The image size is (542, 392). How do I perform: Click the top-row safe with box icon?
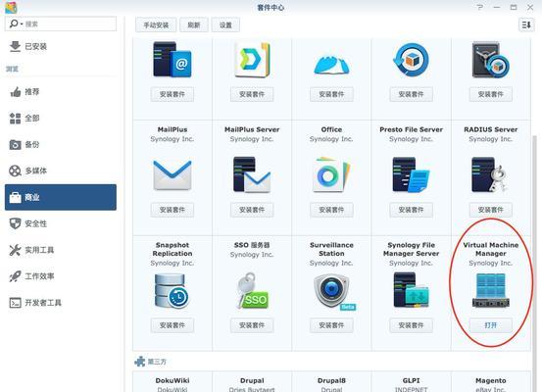490,60
